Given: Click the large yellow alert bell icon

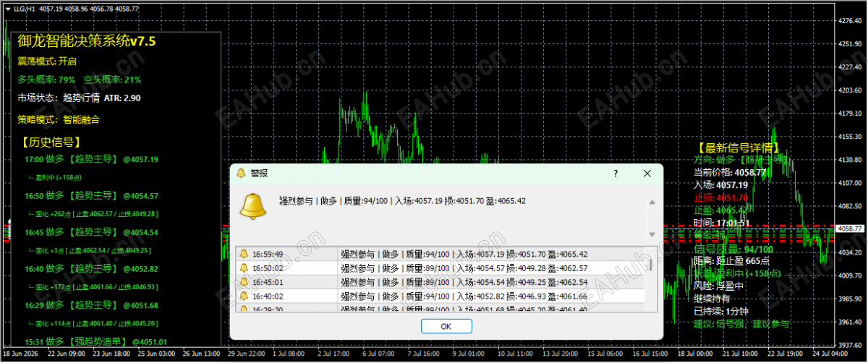Looking at the screenshot, I should [253, 208].
